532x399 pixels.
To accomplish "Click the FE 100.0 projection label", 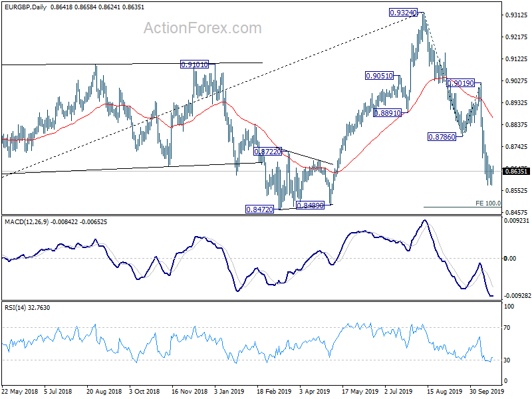I will [x=488, y=203].
